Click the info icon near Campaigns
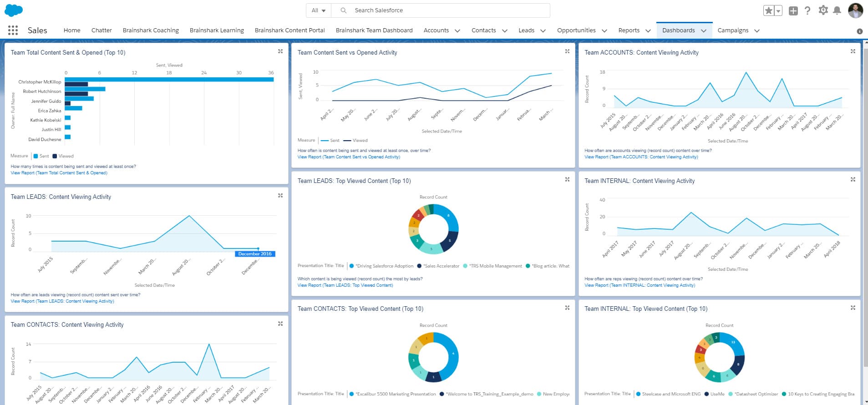The image size is (868, 405). 859,31
